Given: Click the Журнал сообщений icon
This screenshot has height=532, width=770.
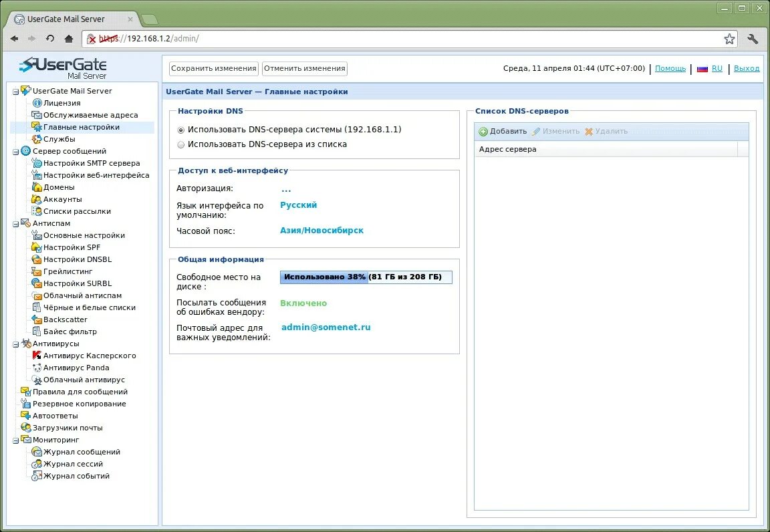Looking at the screenshot, I should tap(37, 452).
